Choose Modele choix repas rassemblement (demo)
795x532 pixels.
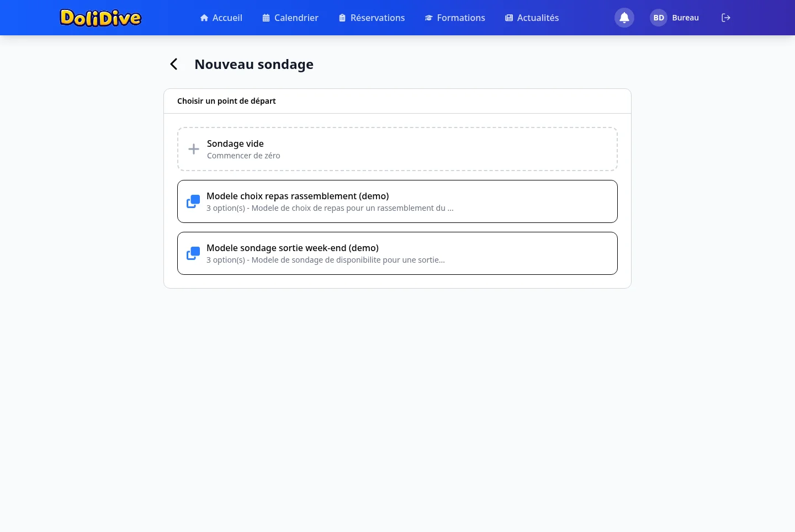397,201
